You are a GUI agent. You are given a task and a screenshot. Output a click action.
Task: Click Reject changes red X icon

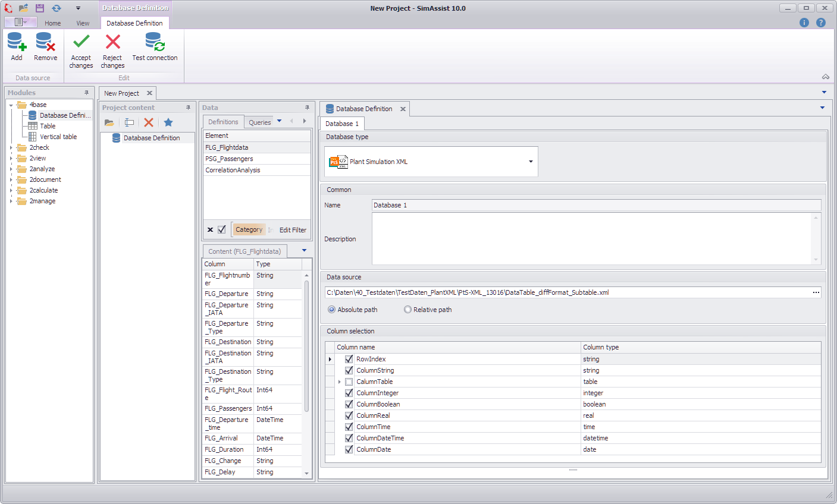112,43
